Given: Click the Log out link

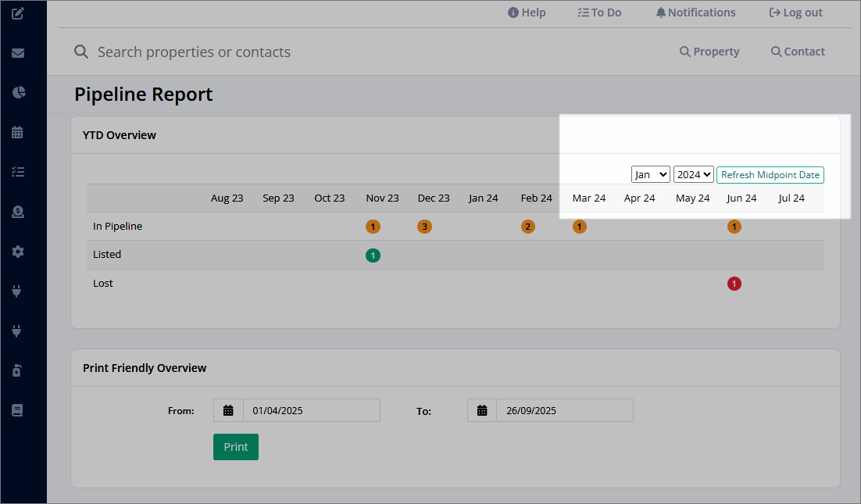Looking at the screenshot, I should (795, 13).
